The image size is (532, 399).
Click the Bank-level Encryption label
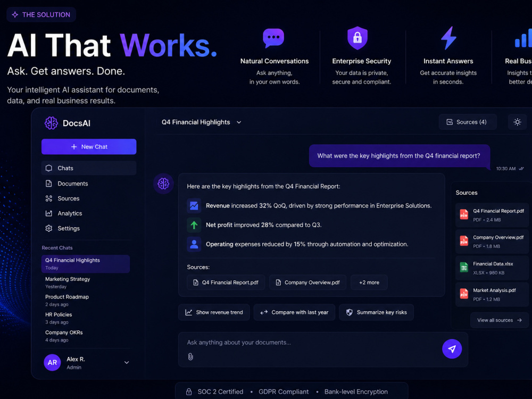coord(356,392)
